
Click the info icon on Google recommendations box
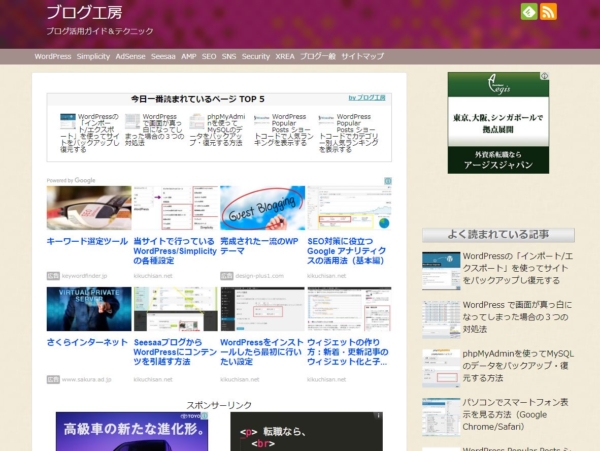point(388,181)
